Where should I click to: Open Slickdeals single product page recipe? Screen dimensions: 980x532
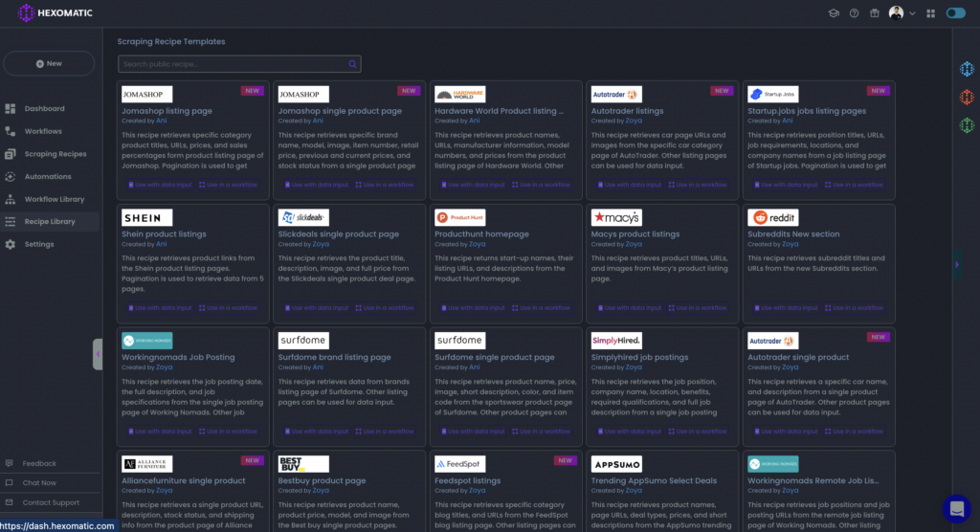coord(338,233)
